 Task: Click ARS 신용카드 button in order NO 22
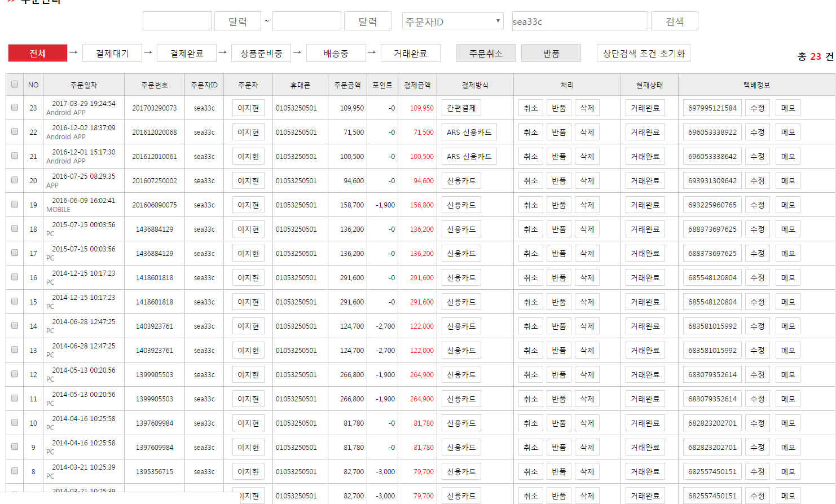click(x=469, y=132)
